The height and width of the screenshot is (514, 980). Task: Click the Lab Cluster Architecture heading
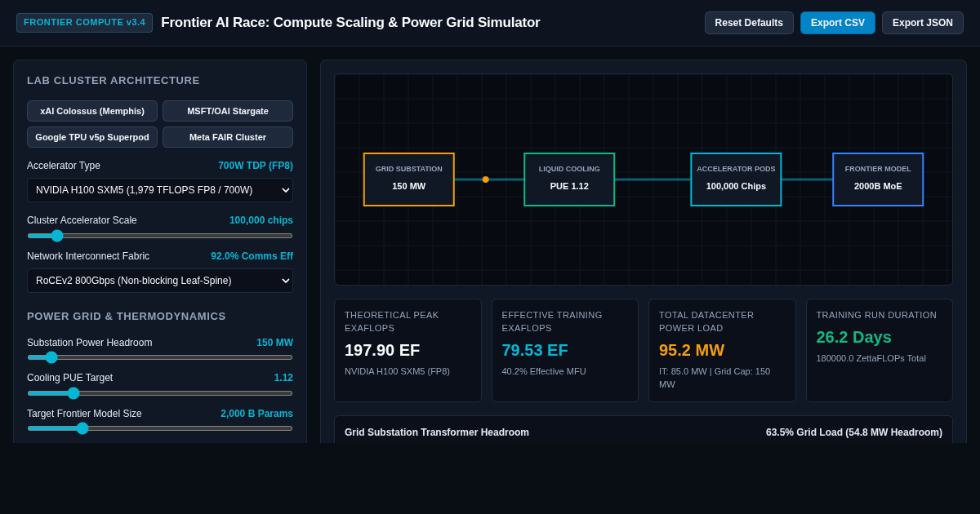click(114, 80)
